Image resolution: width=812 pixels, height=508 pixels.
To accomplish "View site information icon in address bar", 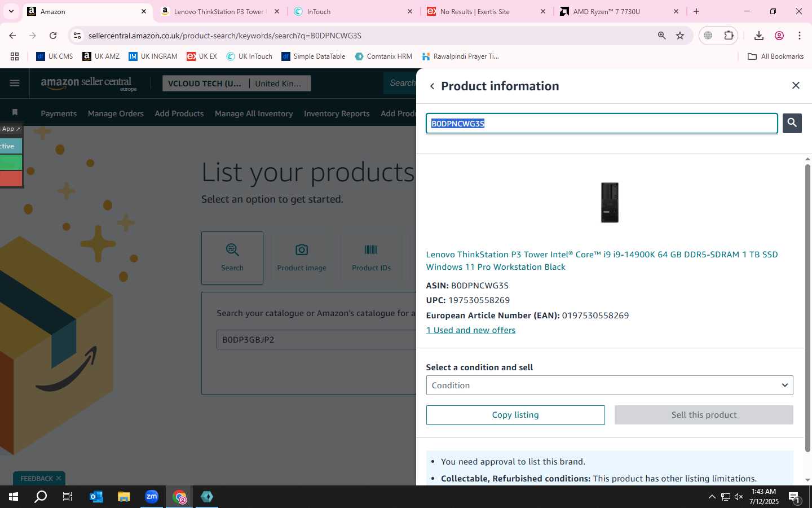I will 77,36.
